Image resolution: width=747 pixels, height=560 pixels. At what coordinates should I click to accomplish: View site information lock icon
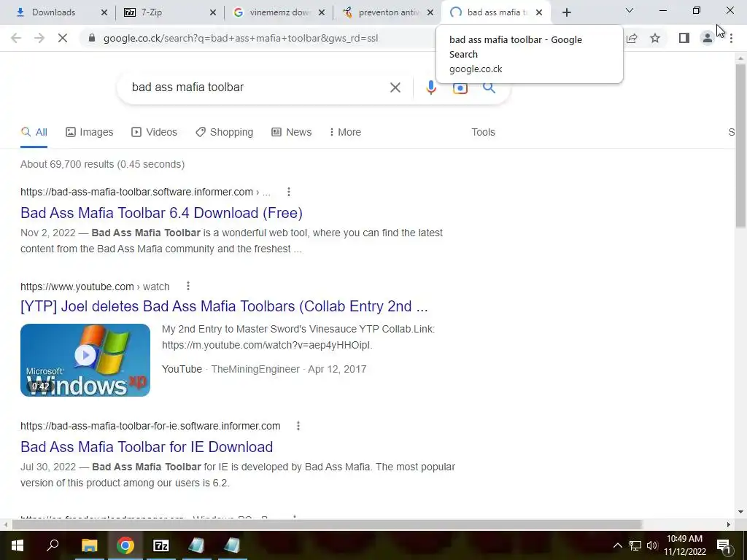pos(92,38)
